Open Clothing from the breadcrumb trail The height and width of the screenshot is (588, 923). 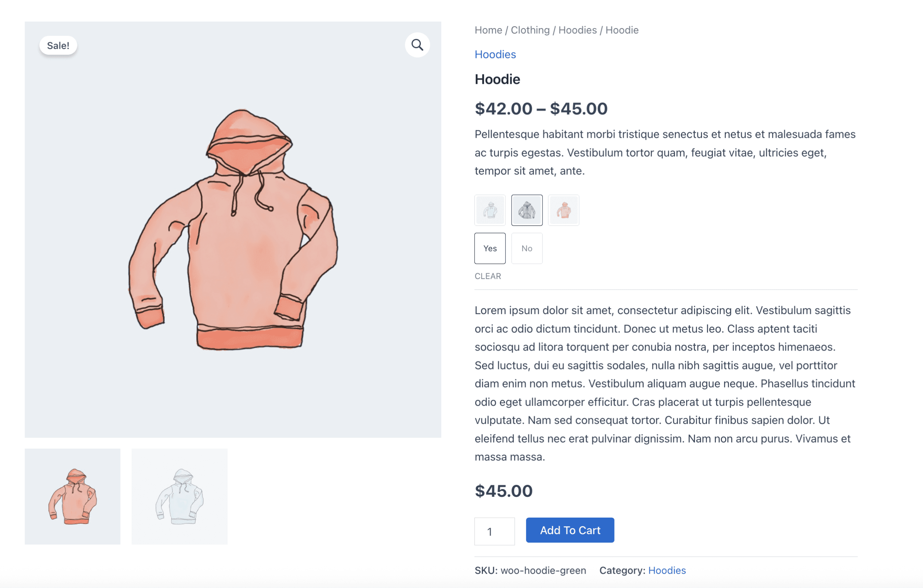click(530, 30)
